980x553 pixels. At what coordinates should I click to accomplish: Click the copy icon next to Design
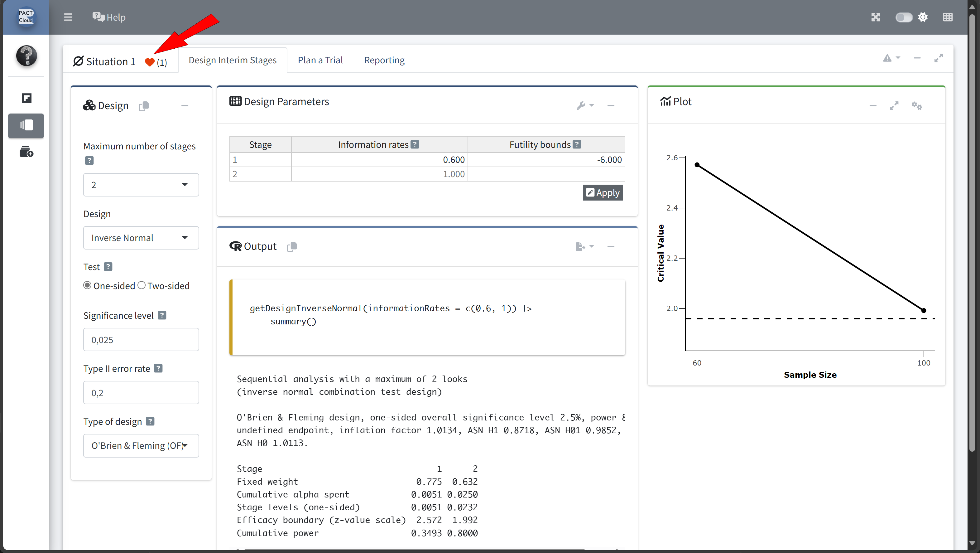(144, 106)
